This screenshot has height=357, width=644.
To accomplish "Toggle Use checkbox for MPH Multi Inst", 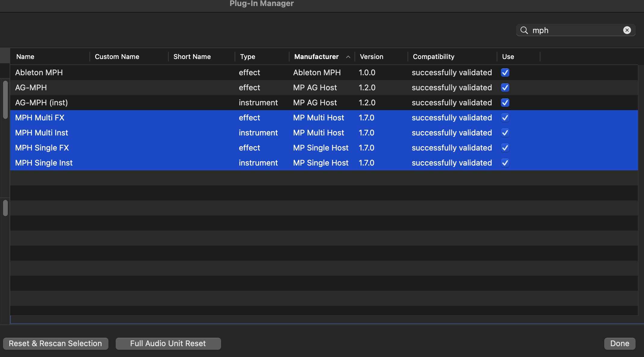I will click(505, 133).
